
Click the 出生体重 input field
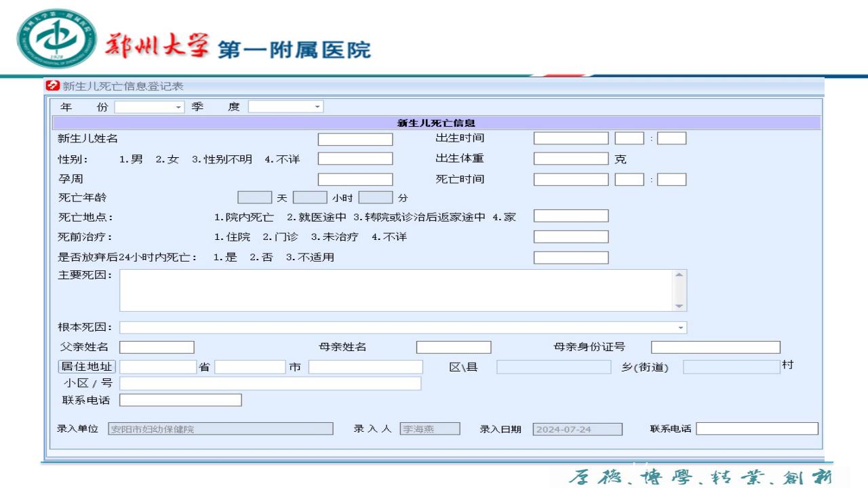[571, 159]
